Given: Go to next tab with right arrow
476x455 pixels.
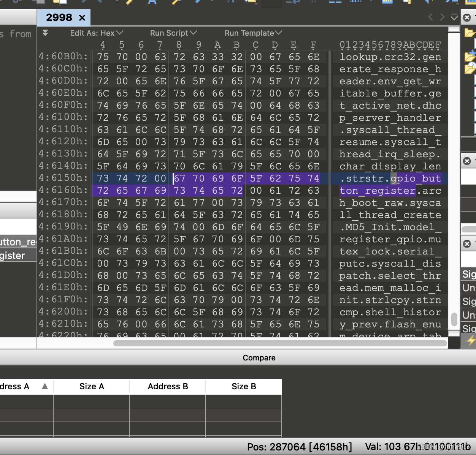Looking at the screenshot, I should click(x=442, y=17).
